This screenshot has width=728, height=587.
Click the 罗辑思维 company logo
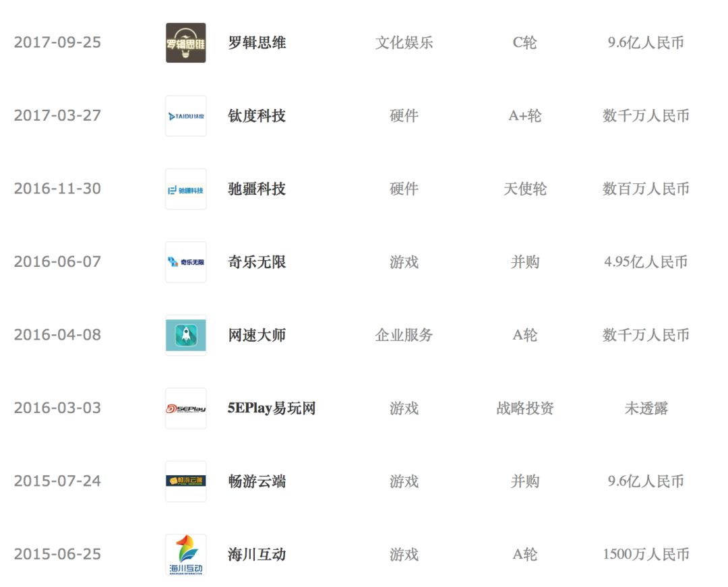point(186,42)
